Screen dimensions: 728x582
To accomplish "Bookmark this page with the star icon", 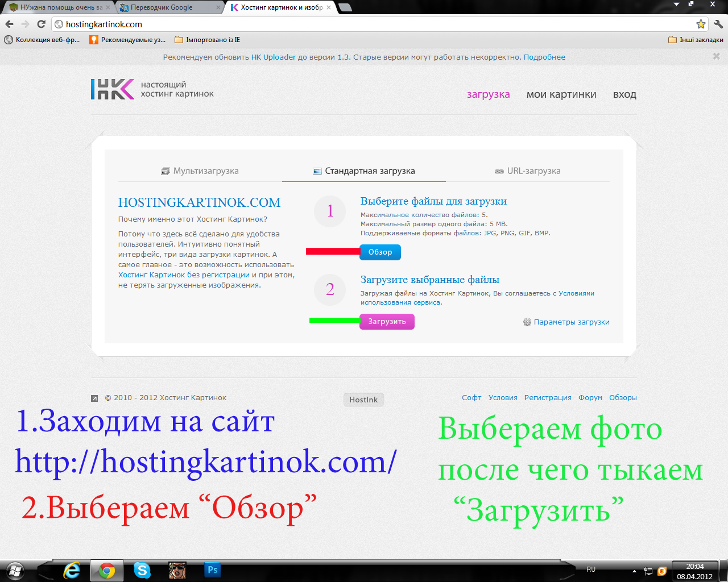I will (x=701, y=24).
